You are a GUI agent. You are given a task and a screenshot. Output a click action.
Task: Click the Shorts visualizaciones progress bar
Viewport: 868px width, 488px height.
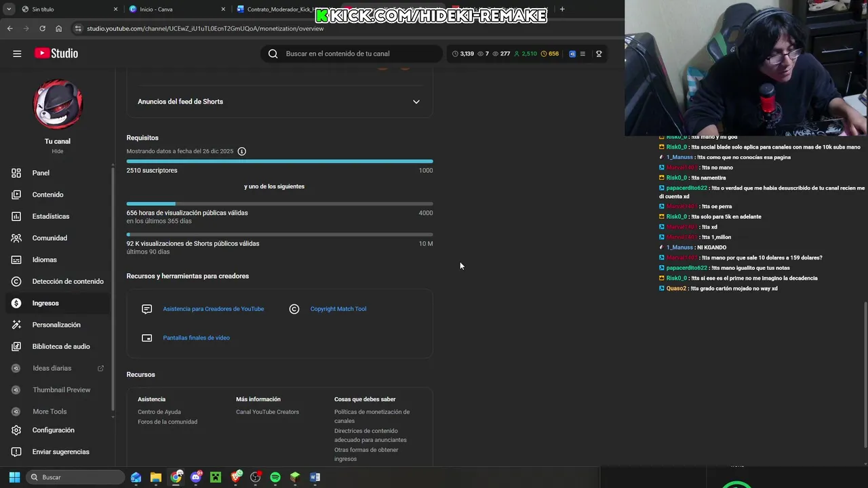point(279,235)
